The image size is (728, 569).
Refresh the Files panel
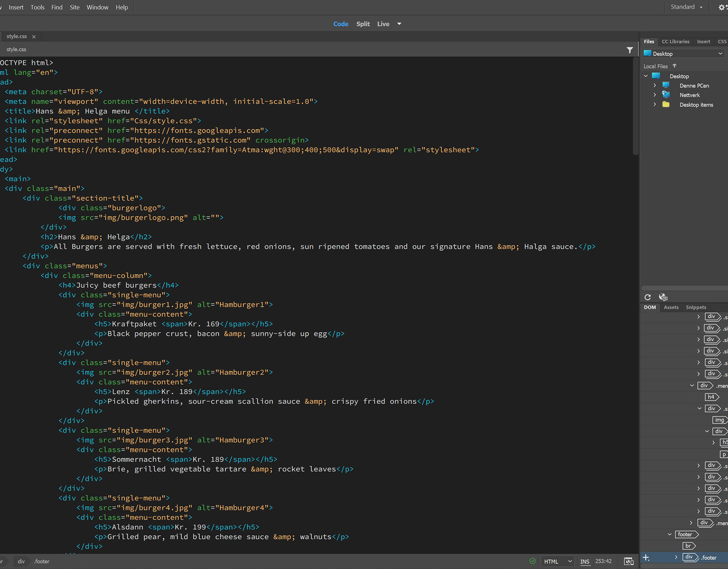(x=648, y=297)
